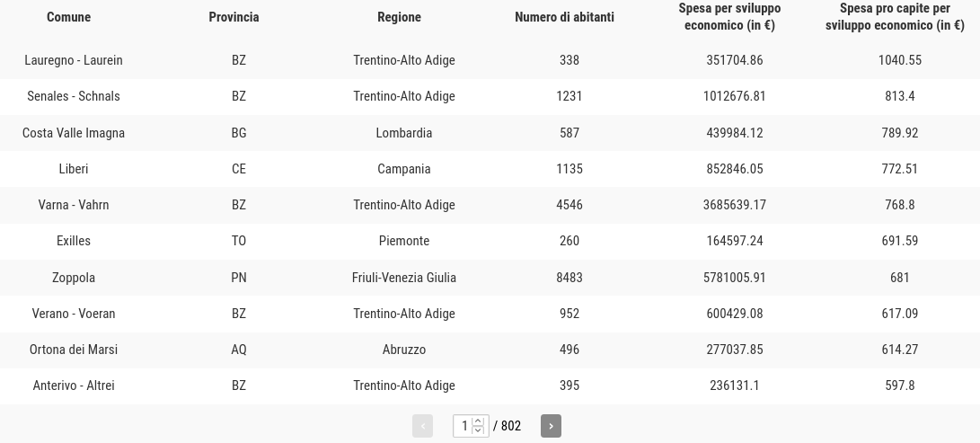Sort by Numero di abitanti header
The width and height of the screenshot is (980, 443).
click(564, 17)
